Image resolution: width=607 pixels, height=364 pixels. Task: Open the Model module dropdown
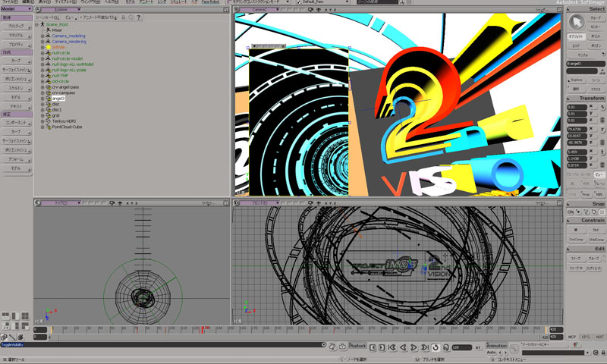17,9
